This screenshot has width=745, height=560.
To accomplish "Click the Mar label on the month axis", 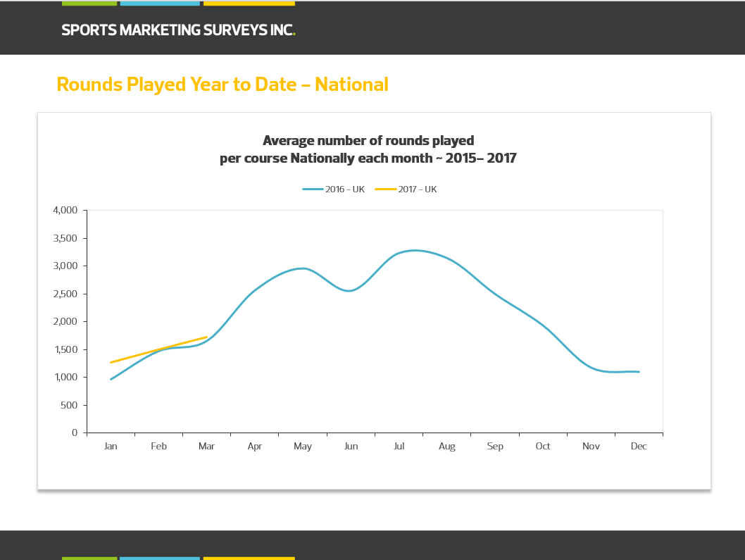I will pos(206,447).
